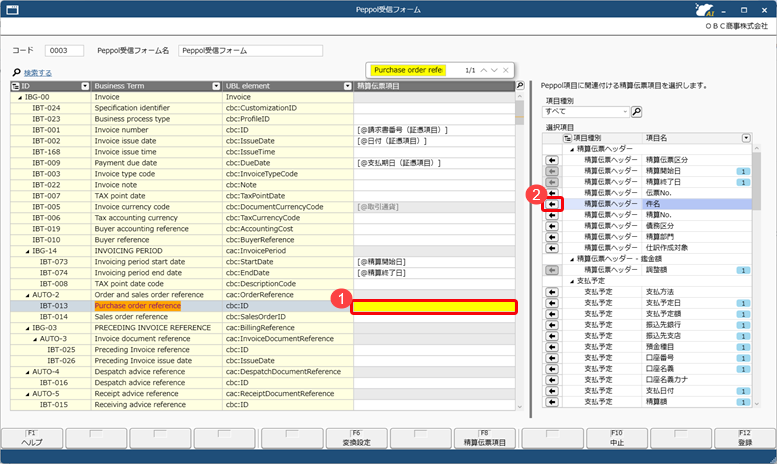Image resolution: width=777 pixels, height=464 pixels.
Task: Open the Business Term column filter dropdown
Action: click(x=216, y=86)
